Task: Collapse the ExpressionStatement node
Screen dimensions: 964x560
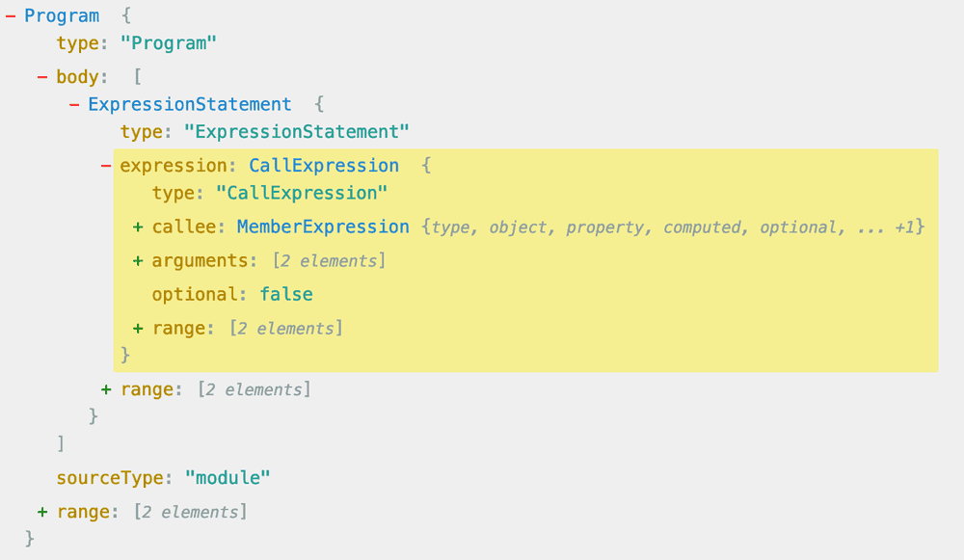Action: 73,104
